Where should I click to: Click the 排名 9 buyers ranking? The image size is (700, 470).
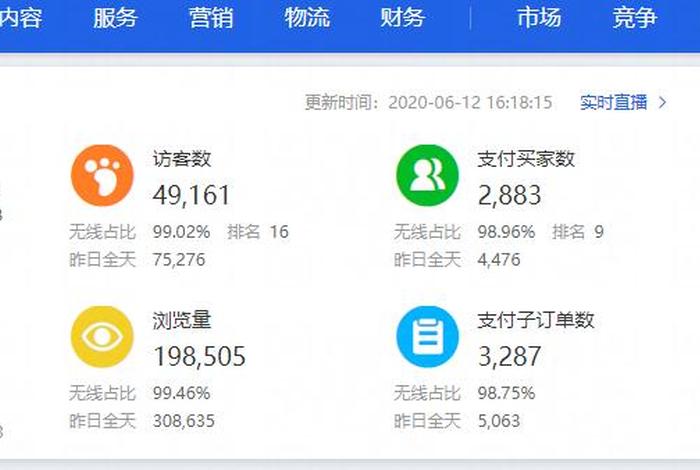coord(578,232)
